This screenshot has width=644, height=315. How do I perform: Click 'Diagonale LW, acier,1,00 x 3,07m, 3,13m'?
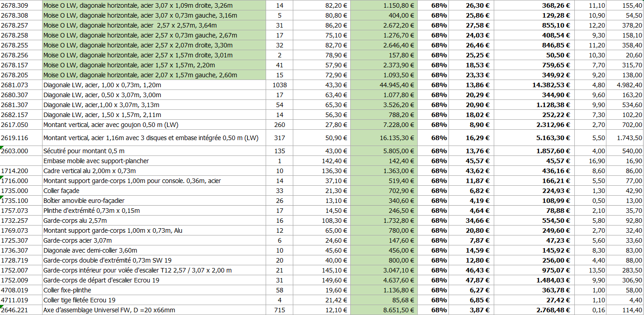coord(154,105)
